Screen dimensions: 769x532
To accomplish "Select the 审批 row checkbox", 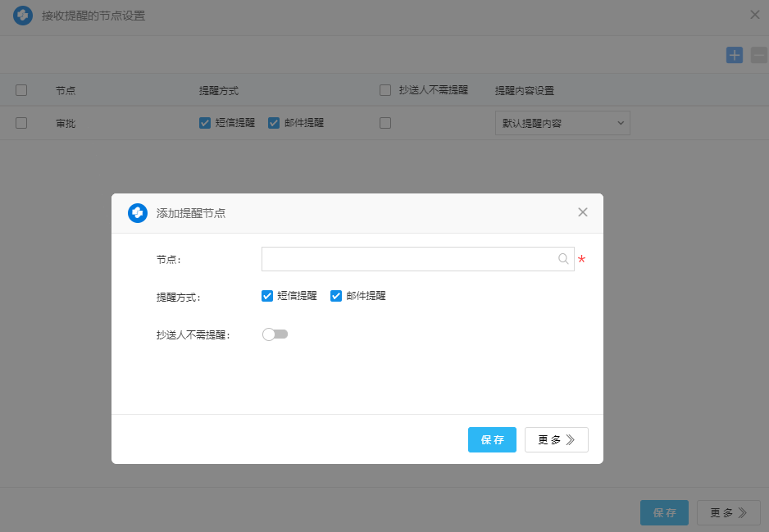I will (x=21, y=123).
